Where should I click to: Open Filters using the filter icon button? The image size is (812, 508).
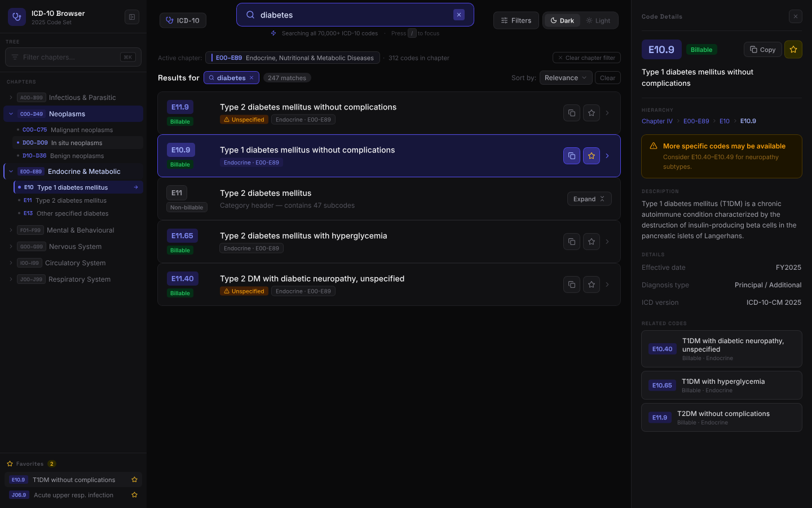(516, 20)
